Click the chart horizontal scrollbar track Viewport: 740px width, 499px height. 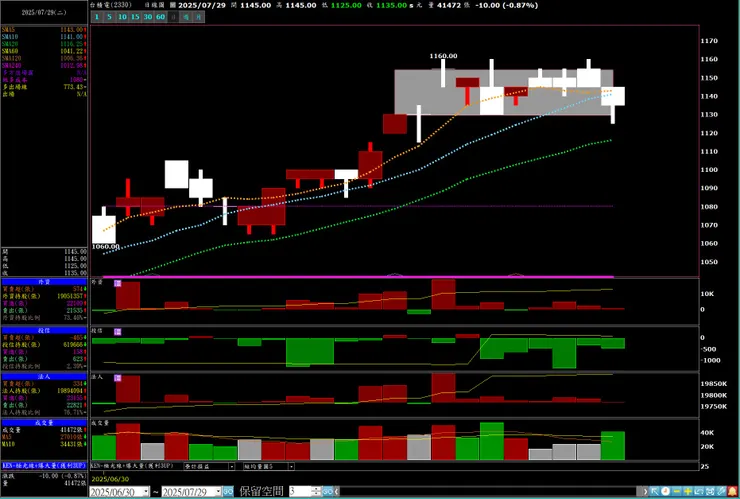(x=491, y=491)
